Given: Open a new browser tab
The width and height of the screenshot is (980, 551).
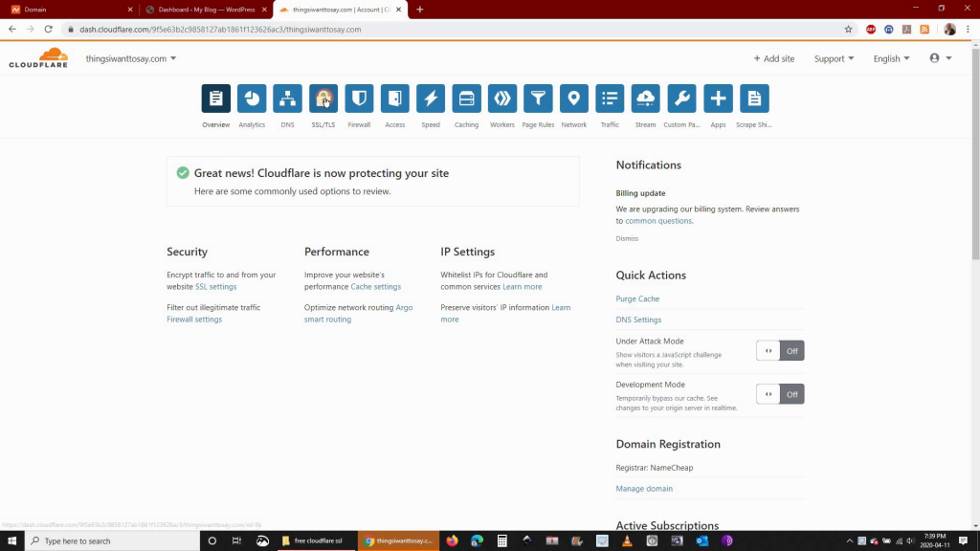Looking at the screenshot, I should pos(420,10).
